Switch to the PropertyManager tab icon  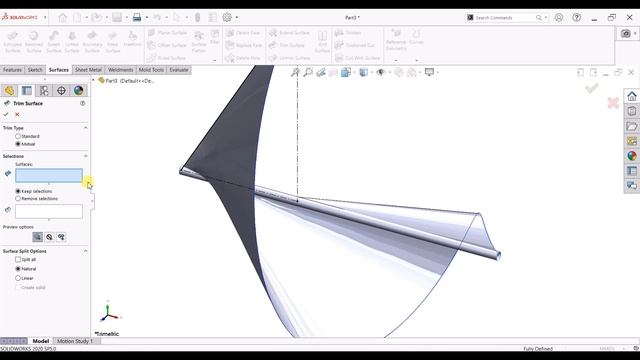tap(27, 90)
